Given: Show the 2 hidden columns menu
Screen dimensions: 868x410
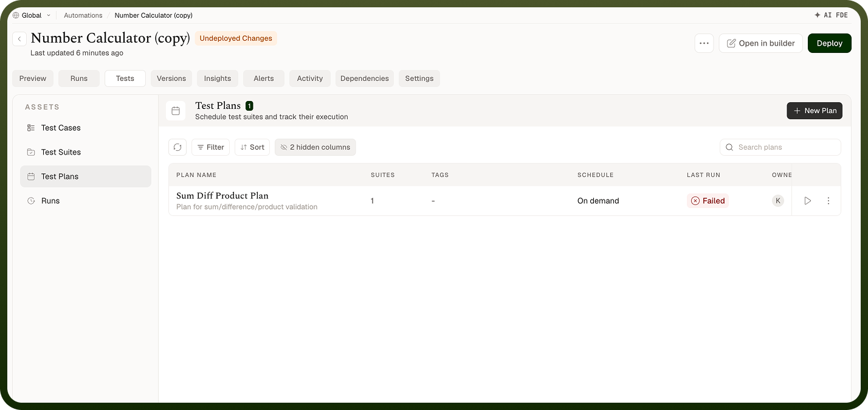Looking at the screenshot, I should [315, 147].
